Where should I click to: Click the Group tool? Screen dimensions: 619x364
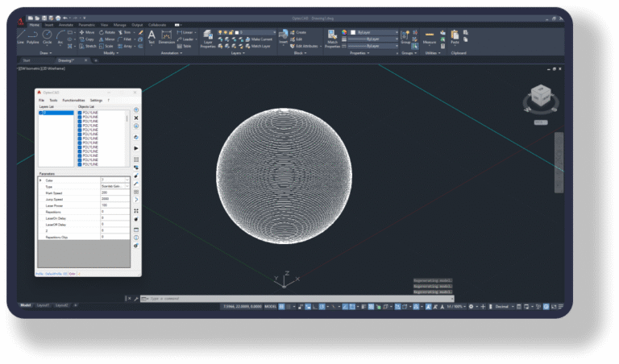[x=405, y=37]
